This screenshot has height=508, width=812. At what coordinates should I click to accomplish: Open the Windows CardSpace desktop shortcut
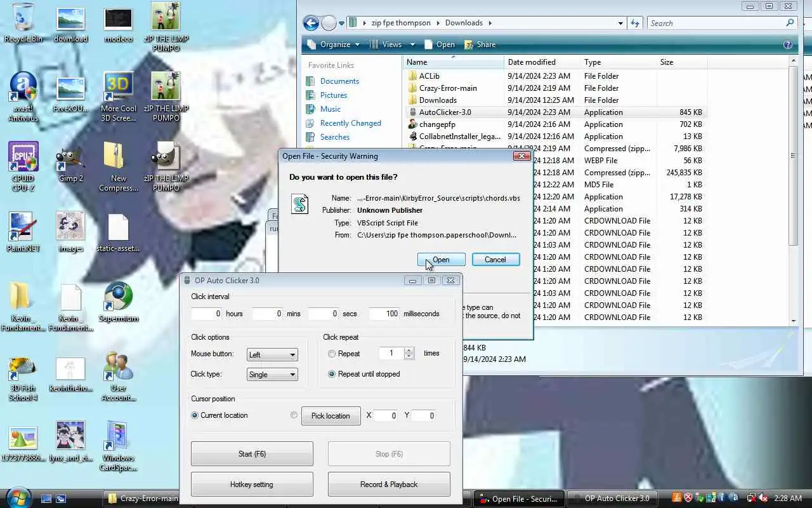tap(118, 446)
